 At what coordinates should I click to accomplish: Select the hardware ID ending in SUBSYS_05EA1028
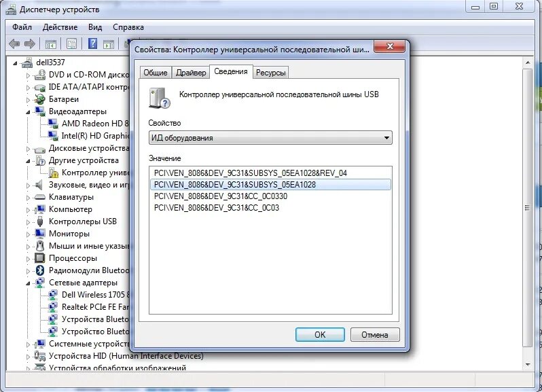(270, 185)
